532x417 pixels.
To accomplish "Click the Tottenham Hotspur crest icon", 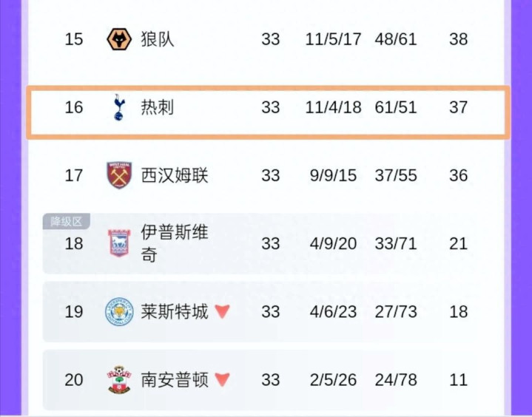I will point(118,108).
